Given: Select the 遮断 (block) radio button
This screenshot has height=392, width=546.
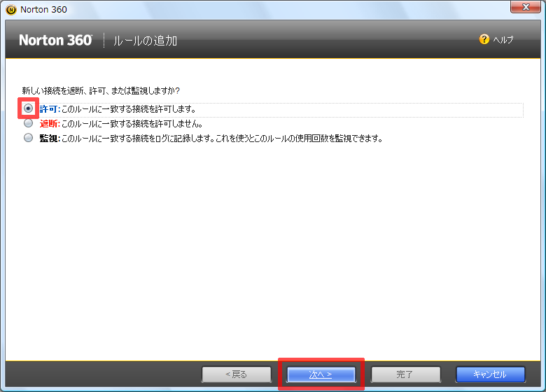Looking at the screenshot, I should tap(28, 123).
